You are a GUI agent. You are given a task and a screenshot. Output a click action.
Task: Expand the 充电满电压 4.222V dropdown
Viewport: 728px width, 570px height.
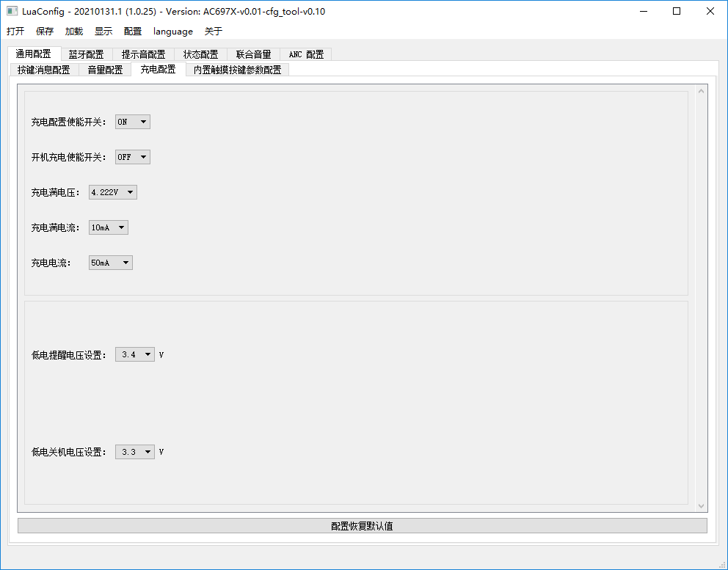pyautogui.click(x=113, y=192)
